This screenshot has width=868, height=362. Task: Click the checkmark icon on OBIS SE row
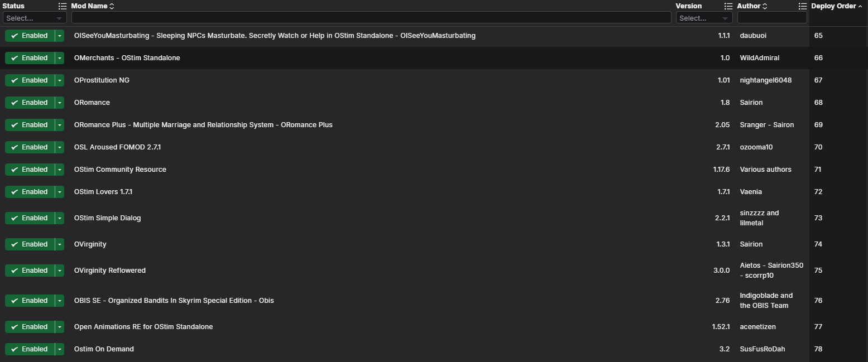15,301
